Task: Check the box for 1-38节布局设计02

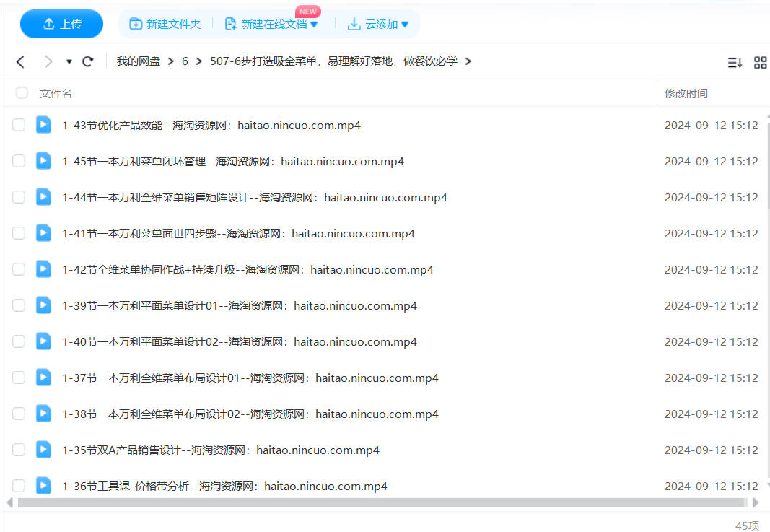Action: 19,414
